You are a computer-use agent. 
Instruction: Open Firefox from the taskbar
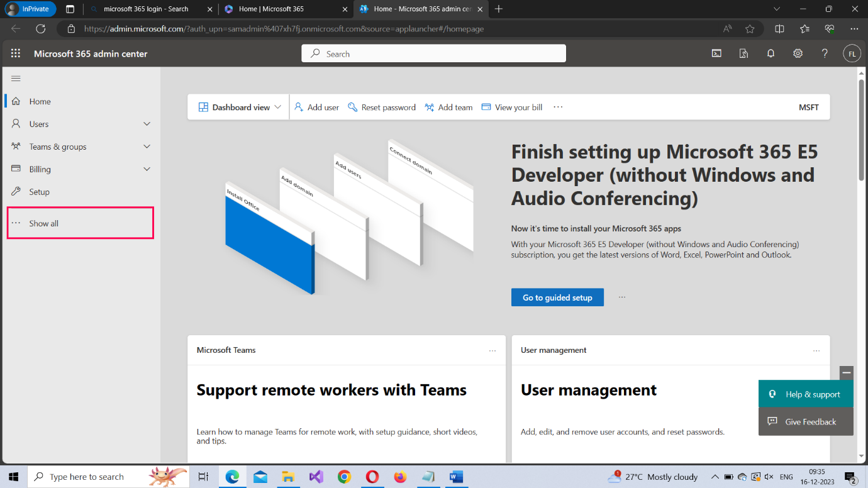point(400,477)
